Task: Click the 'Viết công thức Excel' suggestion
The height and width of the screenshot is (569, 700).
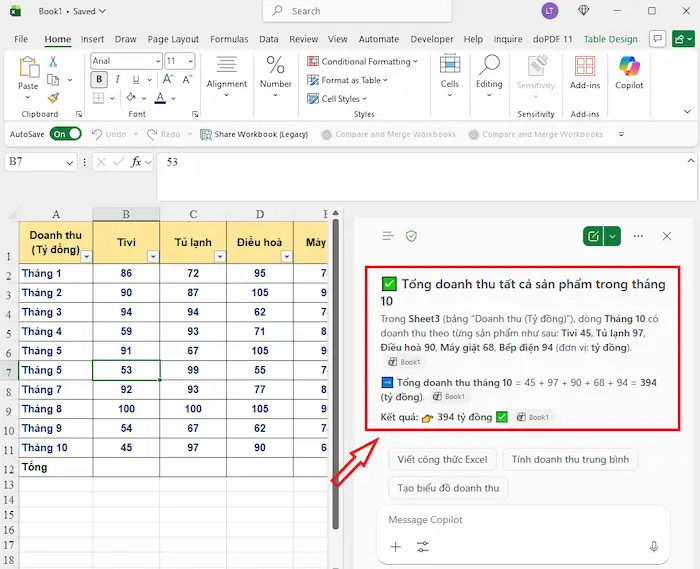Action: [x=441, y=459]
